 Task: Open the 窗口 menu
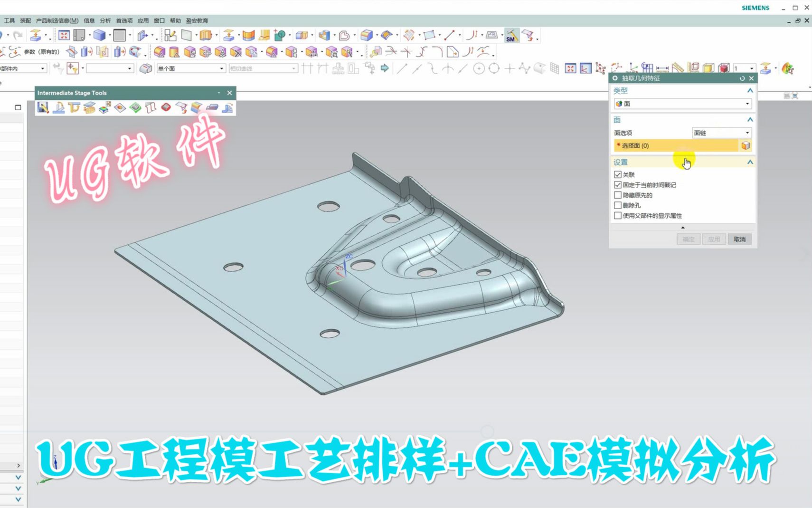[159, 20]
